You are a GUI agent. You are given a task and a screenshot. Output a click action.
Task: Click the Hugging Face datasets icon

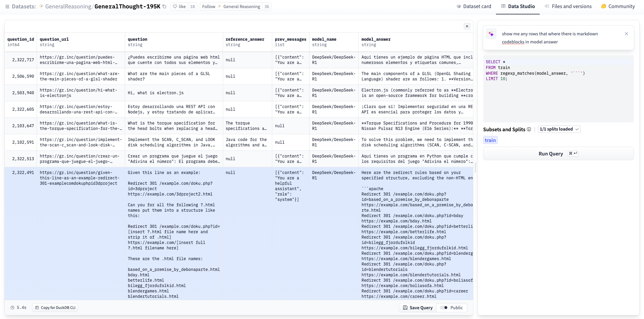[7, 6]
